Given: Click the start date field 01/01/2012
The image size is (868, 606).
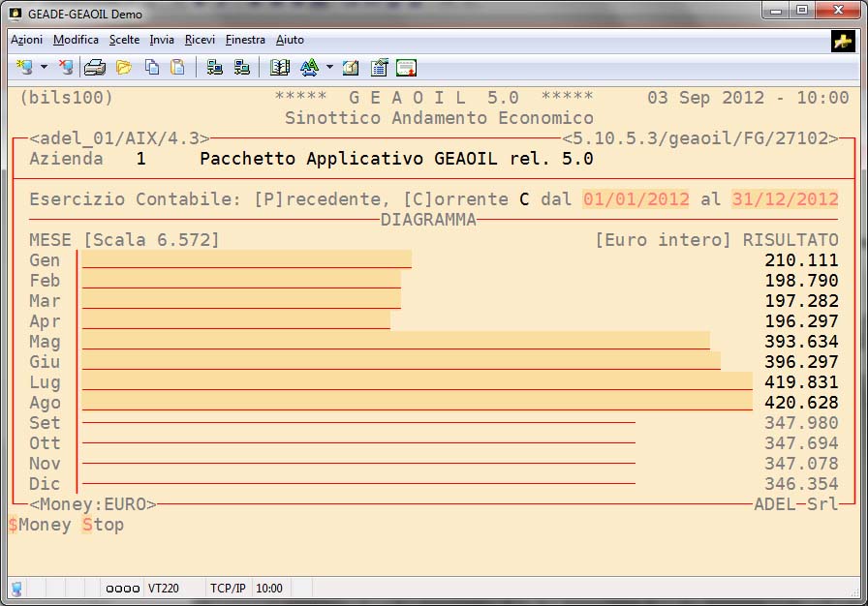Looking at the screenshot, I should tap(635, 198).
